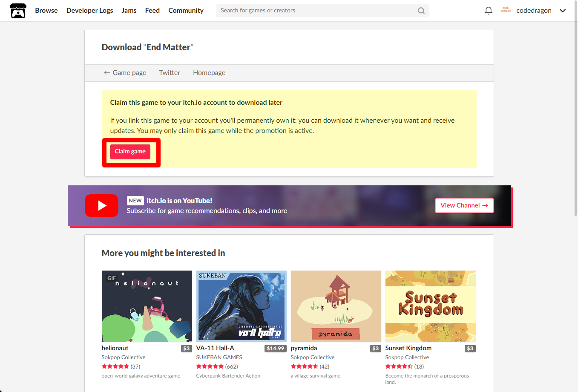Open Sokpop Collective under helionaut

coord(124,357)
